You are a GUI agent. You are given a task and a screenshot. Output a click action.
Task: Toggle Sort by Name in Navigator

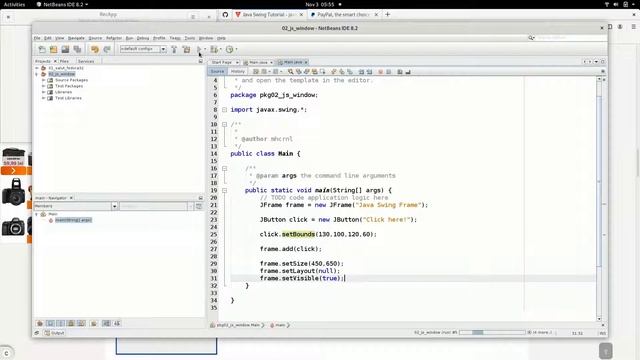106,323
